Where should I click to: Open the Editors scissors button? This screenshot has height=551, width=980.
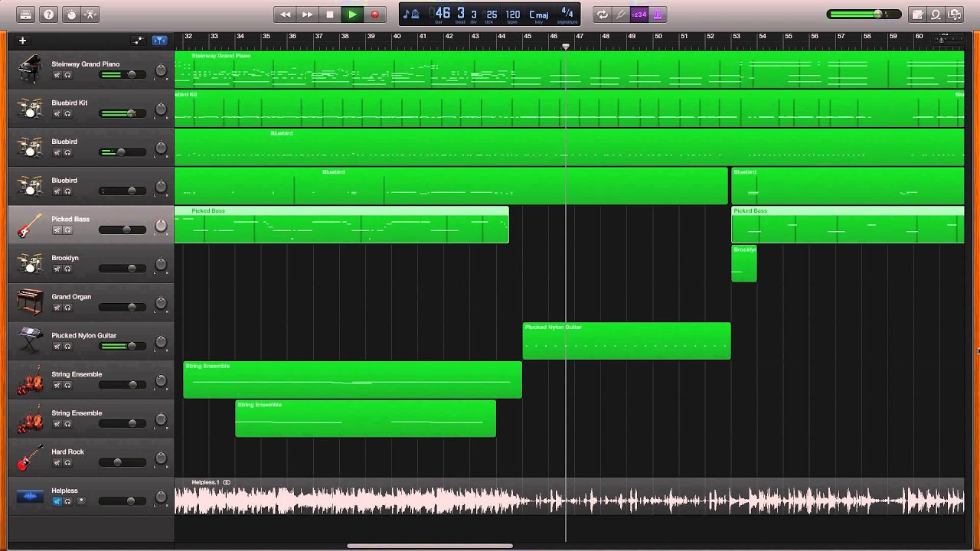(91, 15)
